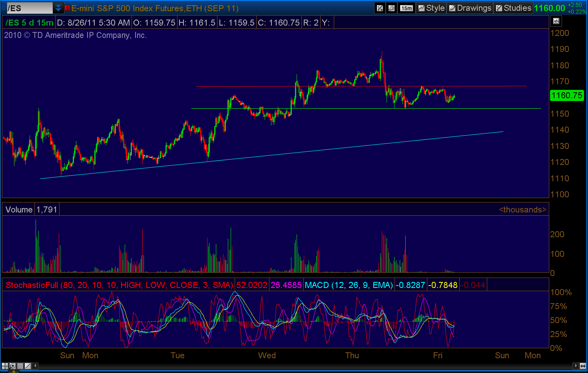Zoom in with the magnifier plus icon
588x373 pixels.
pyautogui.click(x=12, y=366)
